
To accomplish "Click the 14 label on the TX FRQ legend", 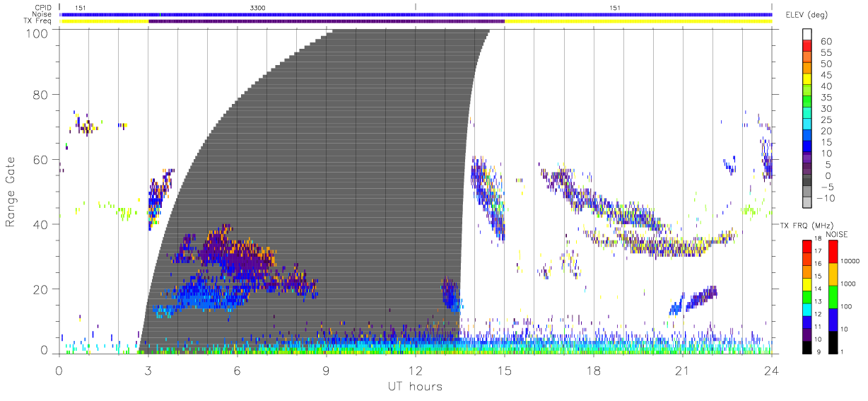I will click(x=818, y=289).
